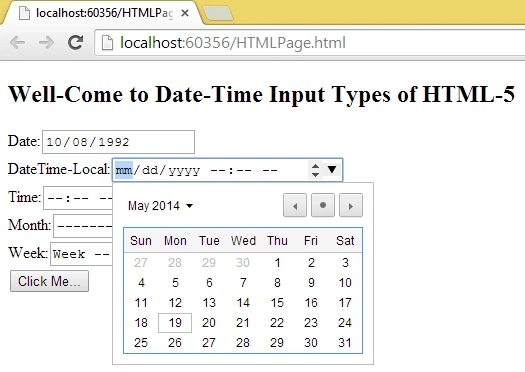Click the Date input field
Screen dimensions: 525x372
(118, 142)
